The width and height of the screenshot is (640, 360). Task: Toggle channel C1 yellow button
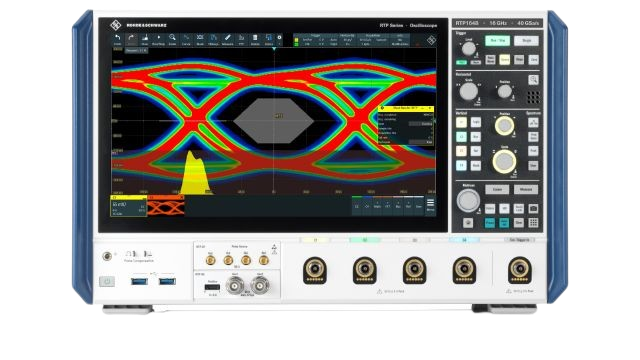click(x=461, y=122)
